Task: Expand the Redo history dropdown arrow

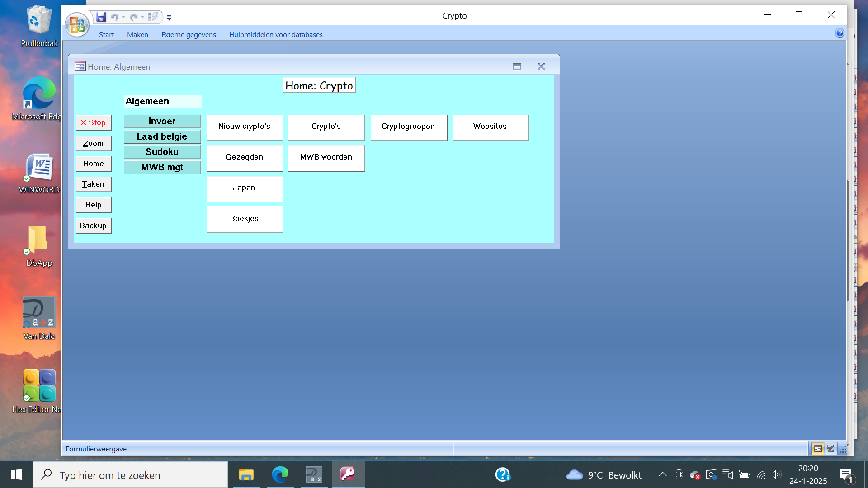Action: pyautogui.click(x=142, y=17)
